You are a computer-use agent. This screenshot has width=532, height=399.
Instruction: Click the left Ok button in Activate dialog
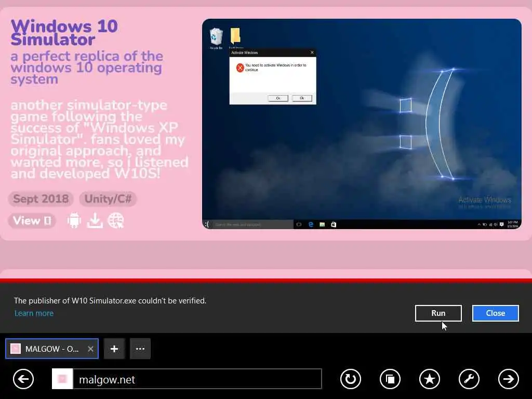click(278, 98)
